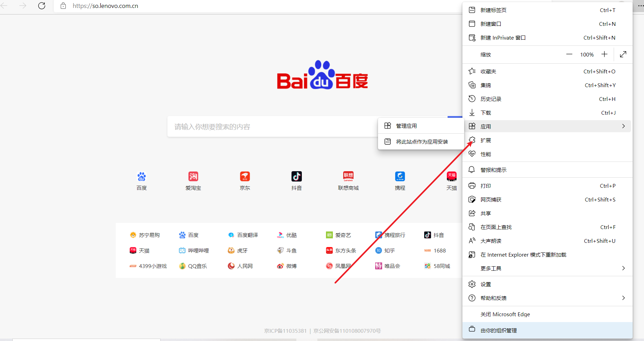Expand the 应用 submenu arrow
644x341 pixels.
point(623,126)
